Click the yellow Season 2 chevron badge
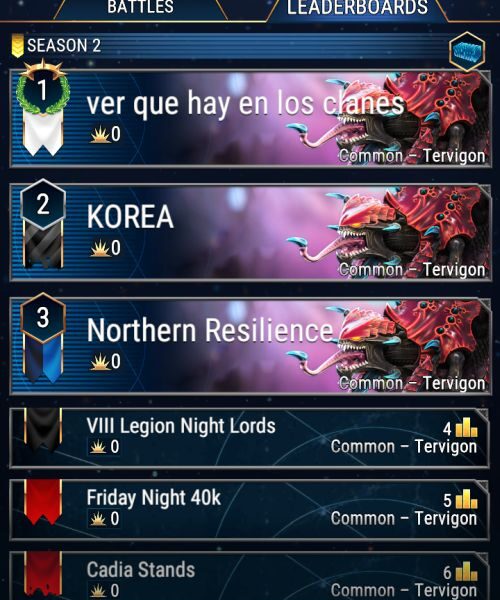This screenshot has width=500, height=600. pos(17,46)
